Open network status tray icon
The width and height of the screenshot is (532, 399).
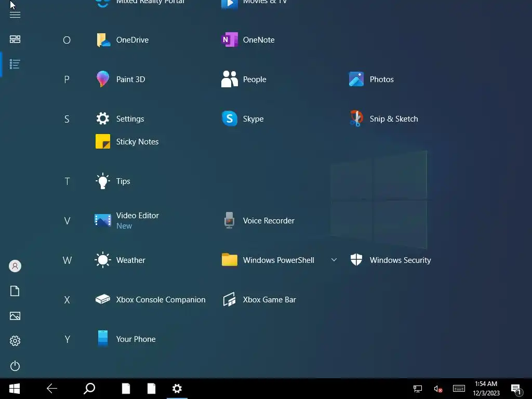pos(418,389)
